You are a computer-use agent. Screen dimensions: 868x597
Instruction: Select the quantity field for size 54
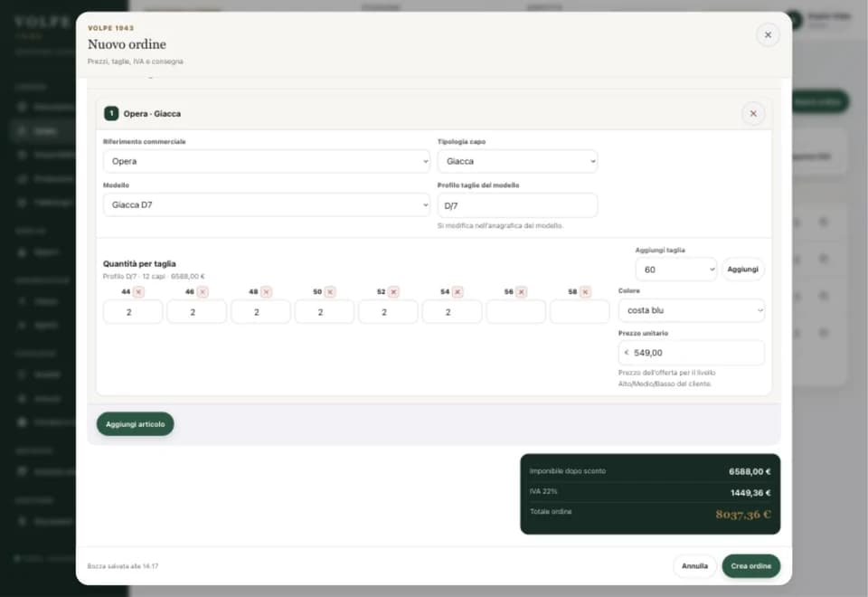[452, 312]
